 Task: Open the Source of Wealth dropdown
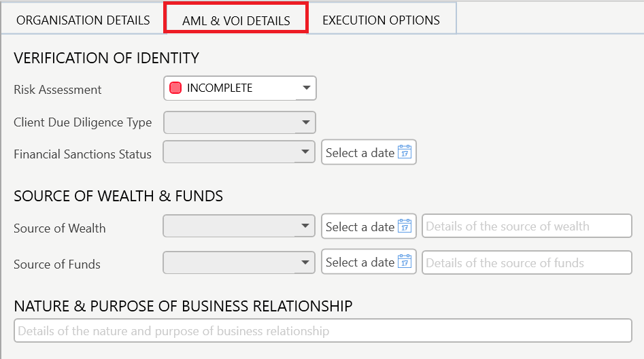click(x=239, y=226)
